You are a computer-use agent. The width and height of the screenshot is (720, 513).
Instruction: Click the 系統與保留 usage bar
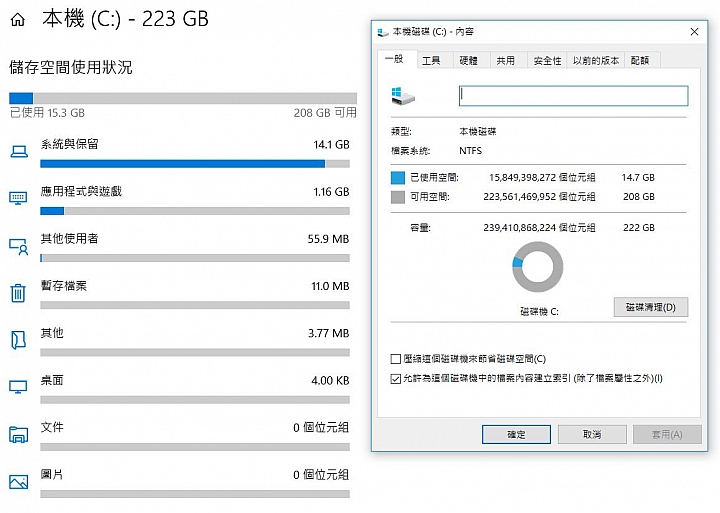[195, 164]
